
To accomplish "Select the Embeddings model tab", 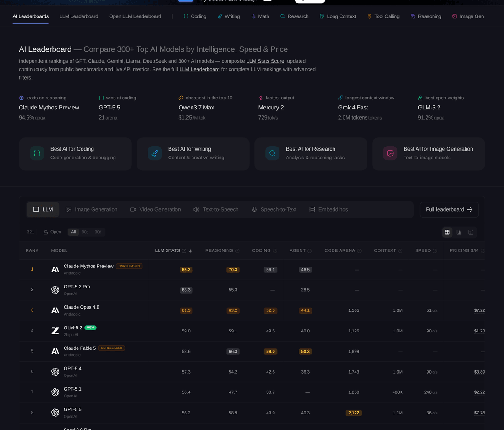I will click(x=329, y=209).
